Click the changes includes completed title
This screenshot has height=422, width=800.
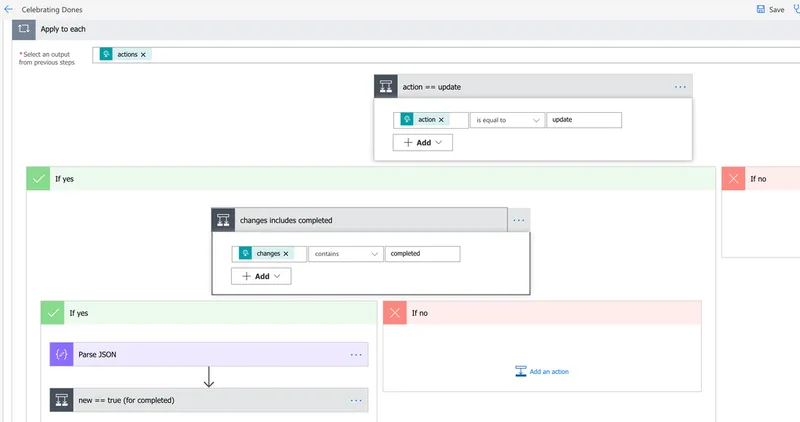tap(286, 220)
